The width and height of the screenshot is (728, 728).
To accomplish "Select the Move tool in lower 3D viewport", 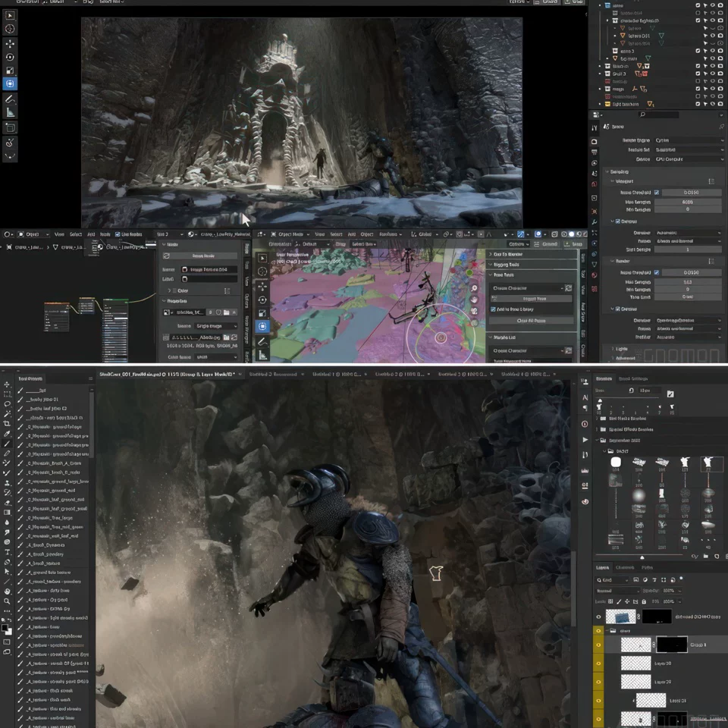I will [x=262, y=286].
